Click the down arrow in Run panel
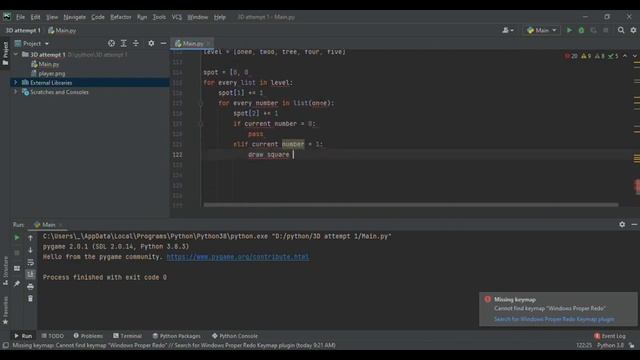This screenshot has width=640, height=360. point(30,250)
